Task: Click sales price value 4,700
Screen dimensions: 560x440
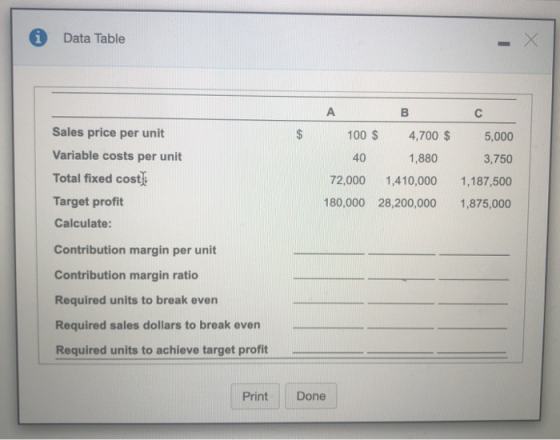Action: (x=423, y=136)
